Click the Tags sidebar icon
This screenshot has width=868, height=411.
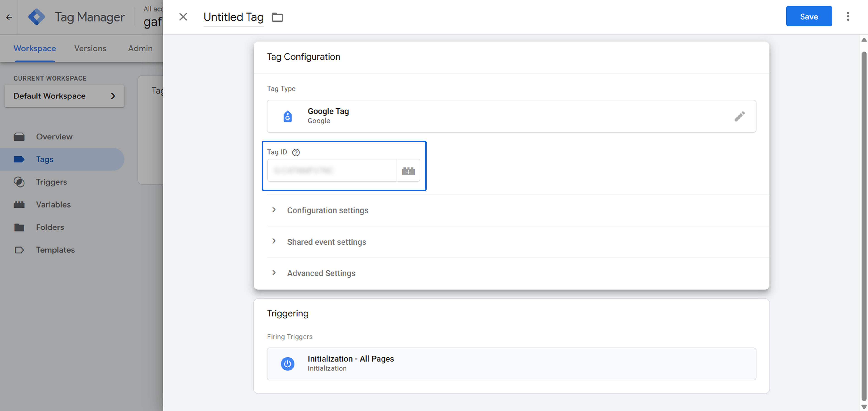pyautogui.click(x=19, y=159)
